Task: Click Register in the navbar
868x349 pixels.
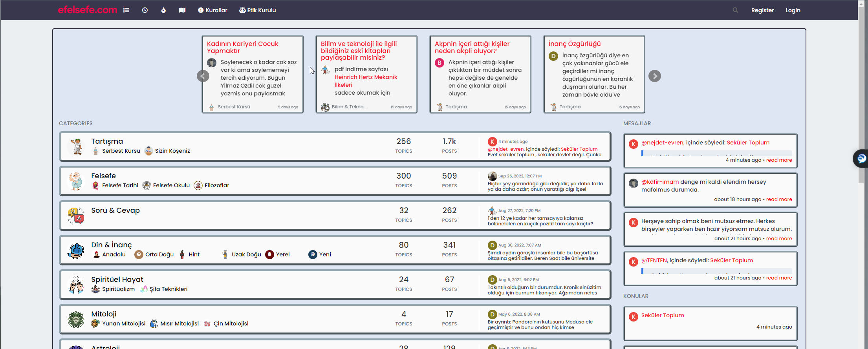Action: click(x=762, y=10)
